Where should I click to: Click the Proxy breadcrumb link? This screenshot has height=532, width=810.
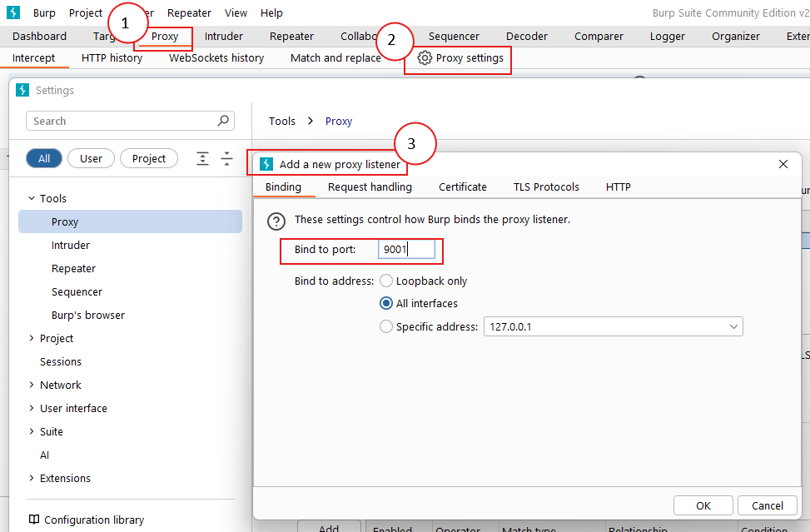coord(338,121)
